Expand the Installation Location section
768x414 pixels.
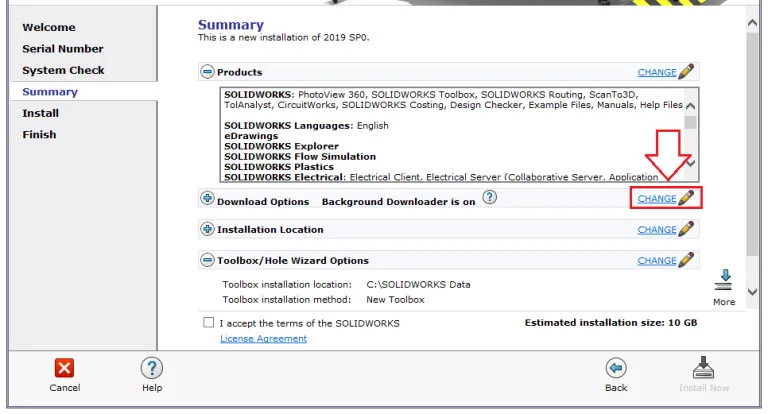tap(207, 229)
